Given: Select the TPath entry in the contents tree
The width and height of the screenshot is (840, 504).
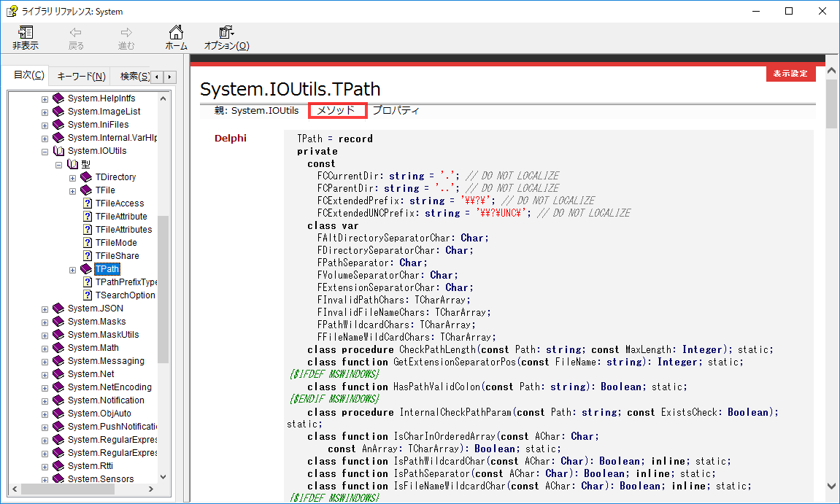Looking at the screenshot, I should [107, 268].
